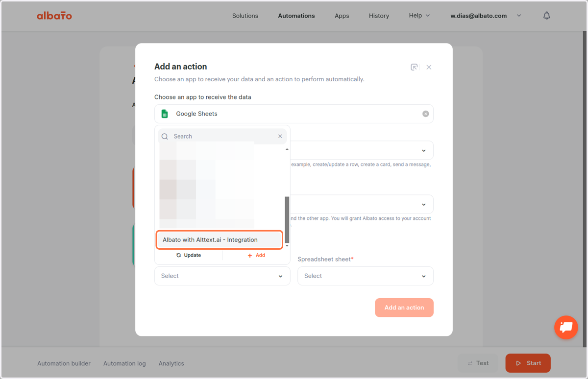Click the connection list scroll-up arrow
The image size is (588, 379).
[x=287, y=149]
